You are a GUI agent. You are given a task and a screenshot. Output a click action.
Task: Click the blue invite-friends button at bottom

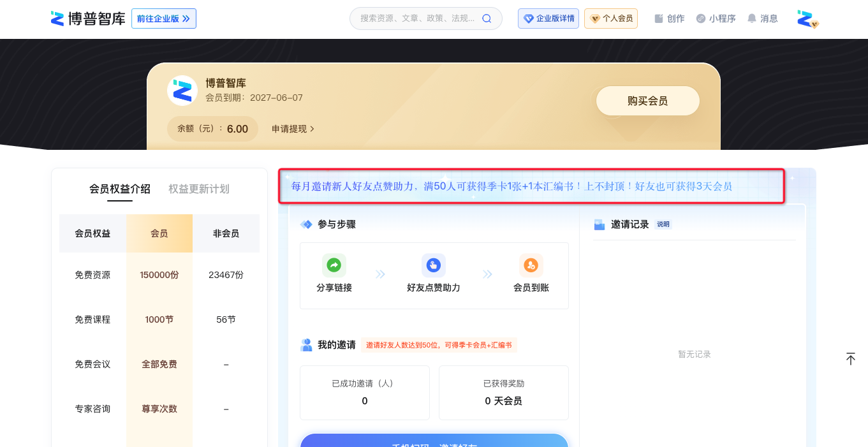(434, 441)
